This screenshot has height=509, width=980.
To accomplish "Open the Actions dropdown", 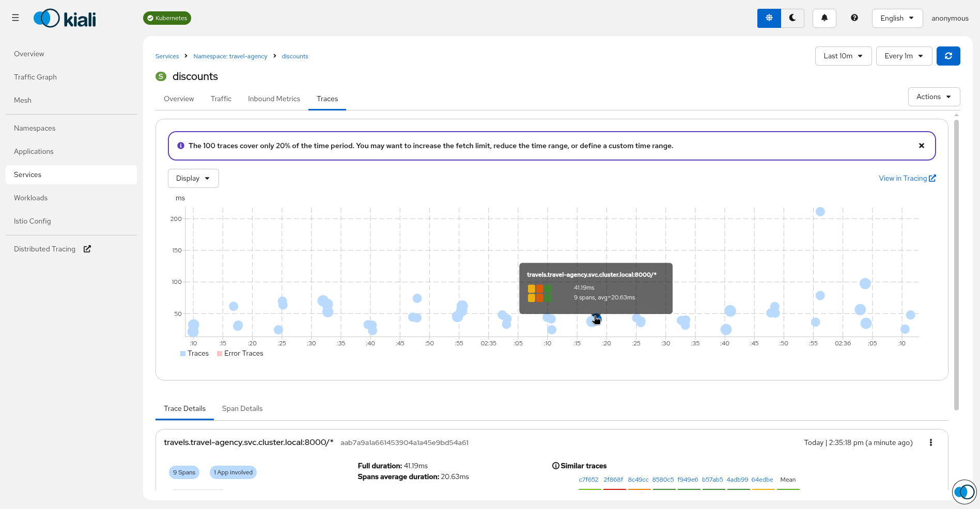I will click(934, 97).
